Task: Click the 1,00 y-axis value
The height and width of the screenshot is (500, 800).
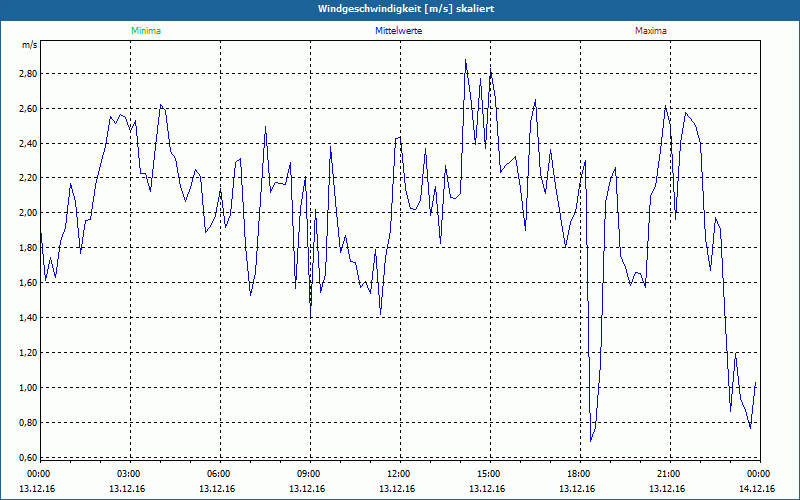Action: 29,388
